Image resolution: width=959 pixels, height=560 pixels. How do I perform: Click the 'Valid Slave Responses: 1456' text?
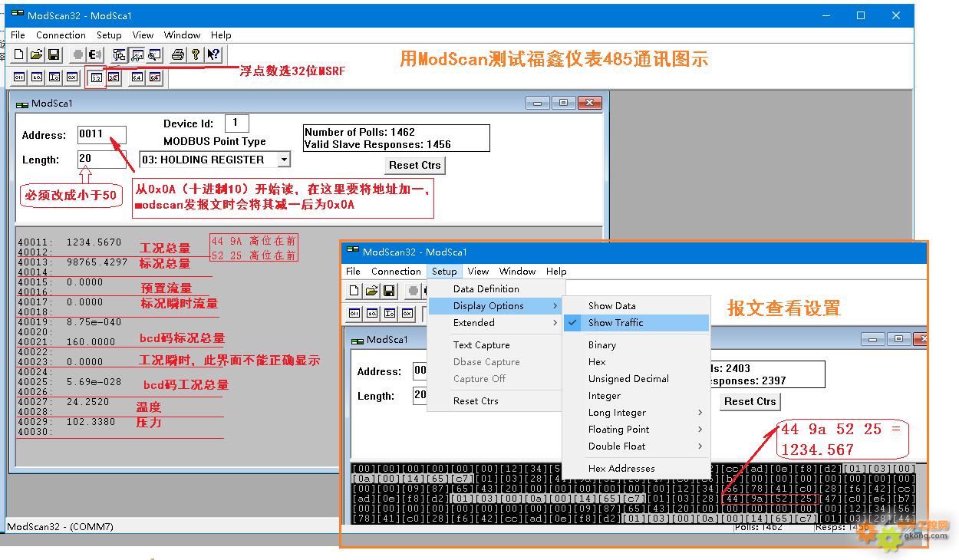[377, 144]
